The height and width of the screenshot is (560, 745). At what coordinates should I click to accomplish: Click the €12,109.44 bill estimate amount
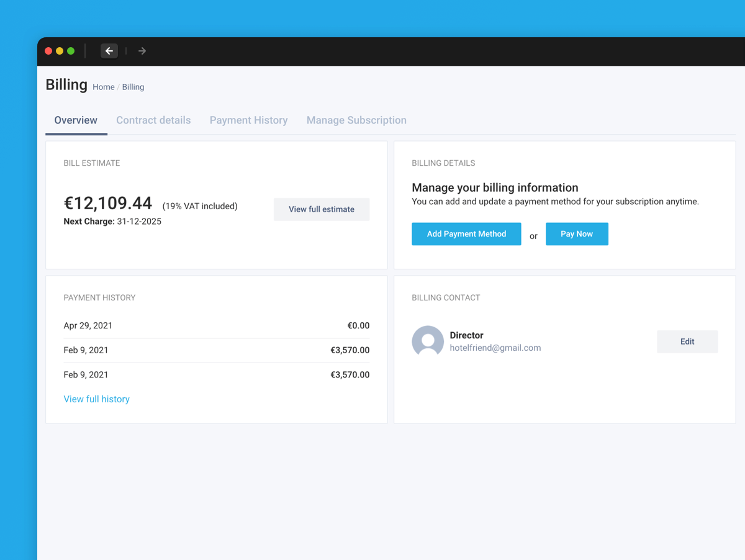tap(108, 203)
